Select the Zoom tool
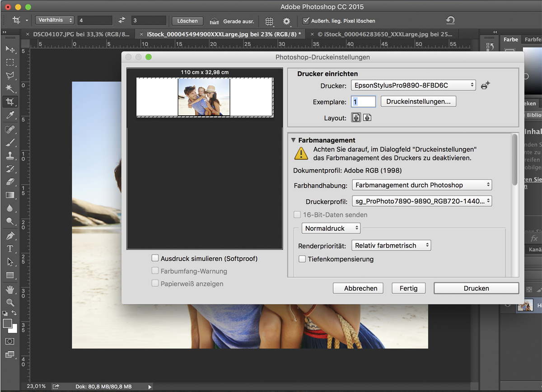The image size is (542, 392). point(10,303)
